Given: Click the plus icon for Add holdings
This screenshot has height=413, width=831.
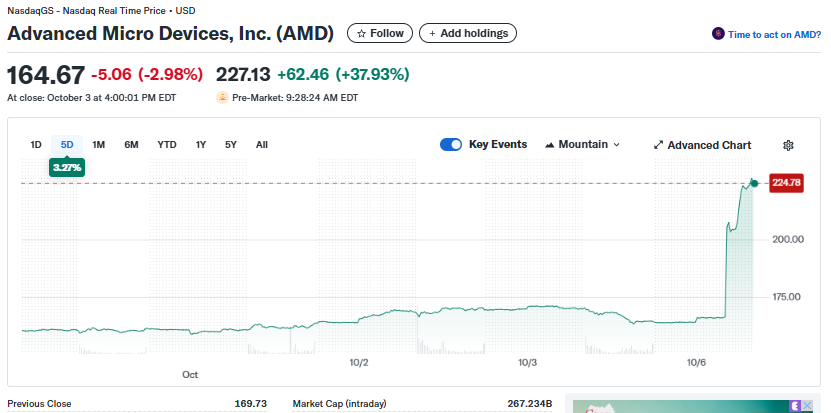Looking at the screenshot, I should coord(433,34).
